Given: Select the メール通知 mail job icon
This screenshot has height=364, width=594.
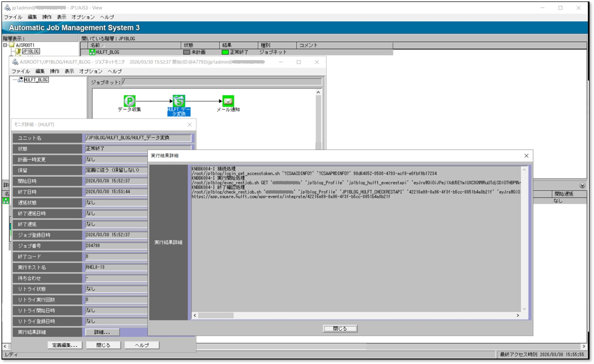Looking at the screenshot, I should [228, 101].
